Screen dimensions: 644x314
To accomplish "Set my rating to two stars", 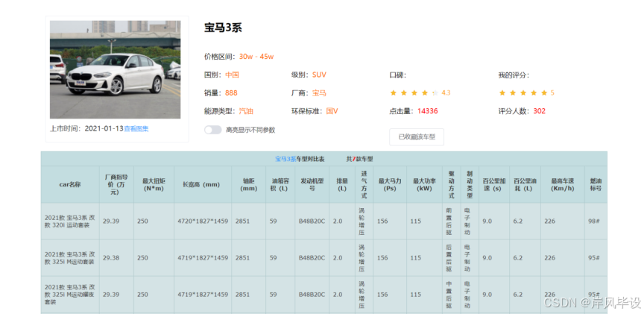I will (513, 93).
